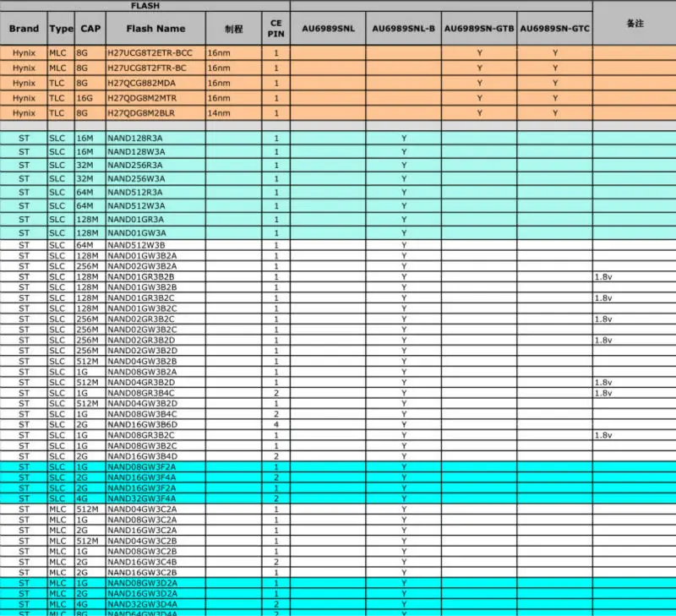The height and width of the screenshot is (616, 676).
Task: Select cell NAND256W3A
Action: [x=155, y=179]
